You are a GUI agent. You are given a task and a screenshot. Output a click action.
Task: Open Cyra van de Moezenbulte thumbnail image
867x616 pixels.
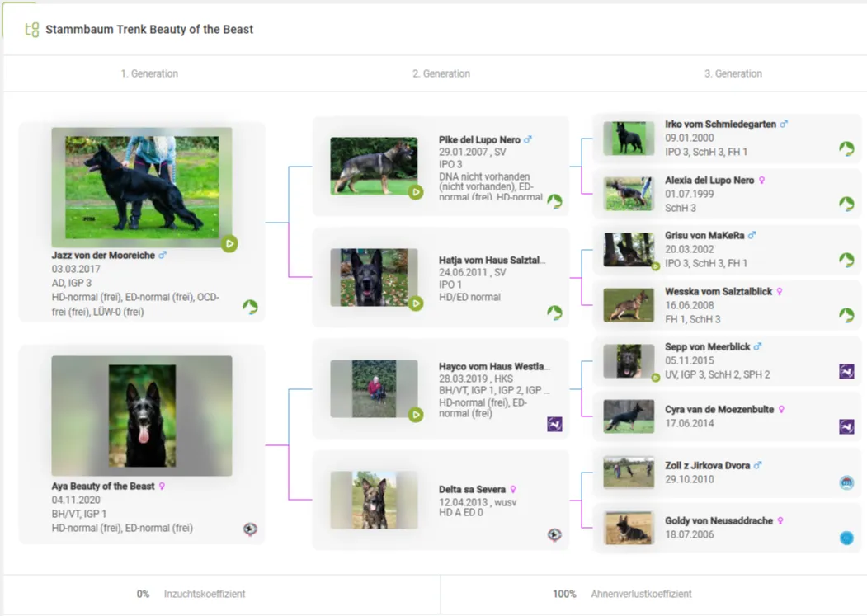tap(629, 416)
